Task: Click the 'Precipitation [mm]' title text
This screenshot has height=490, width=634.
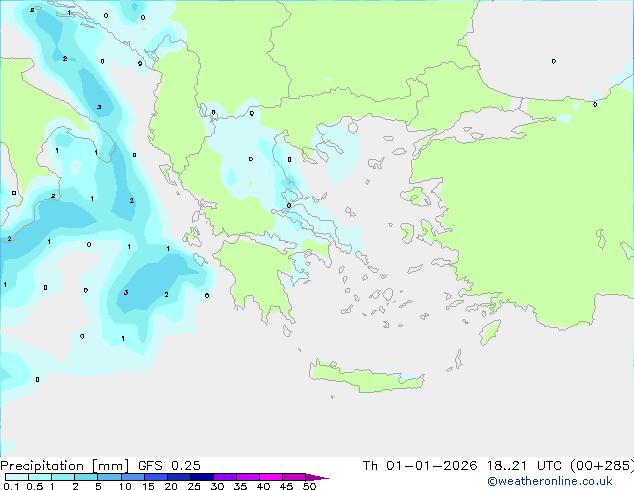Action: tap(65, 466)
